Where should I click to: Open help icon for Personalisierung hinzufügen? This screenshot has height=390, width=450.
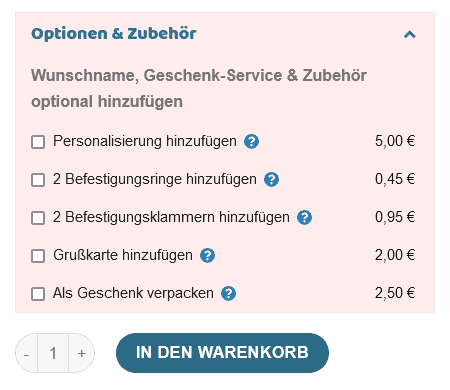coord(251,142)
